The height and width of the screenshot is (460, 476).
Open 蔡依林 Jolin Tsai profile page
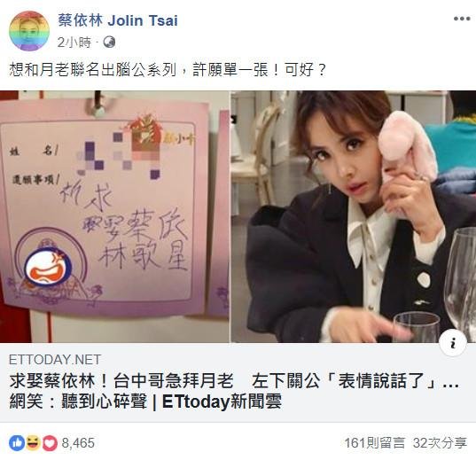[x=118, y=20]
